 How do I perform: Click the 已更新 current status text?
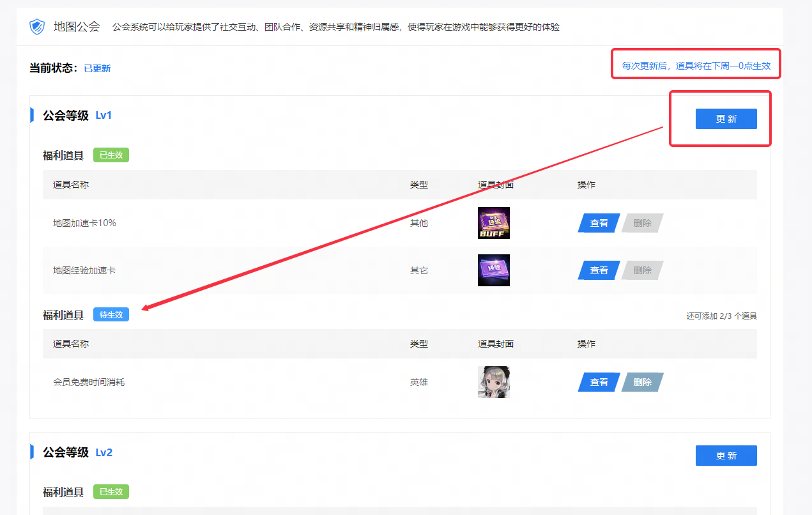[x=97, y=68]
